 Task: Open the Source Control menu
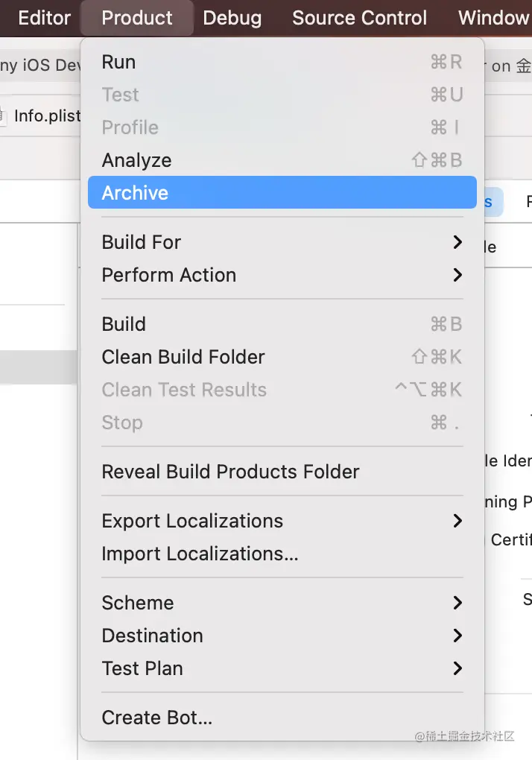tap(360, 18)
